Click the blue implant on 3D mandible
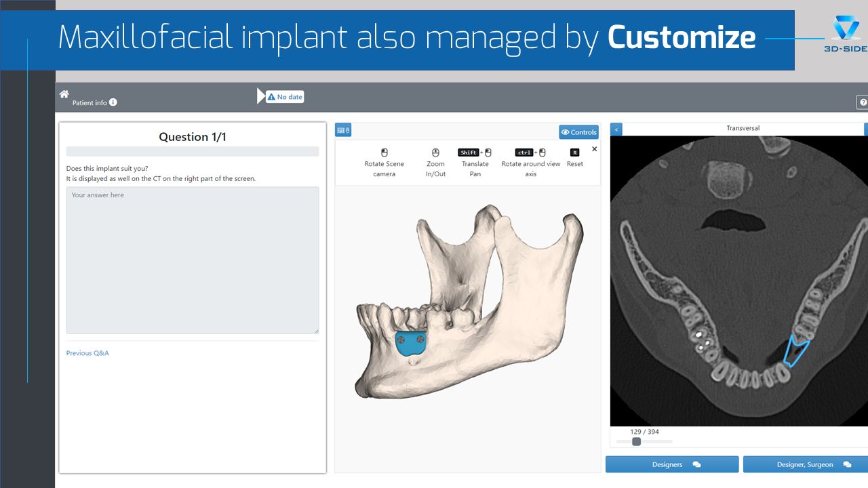 tap(411, 344)
